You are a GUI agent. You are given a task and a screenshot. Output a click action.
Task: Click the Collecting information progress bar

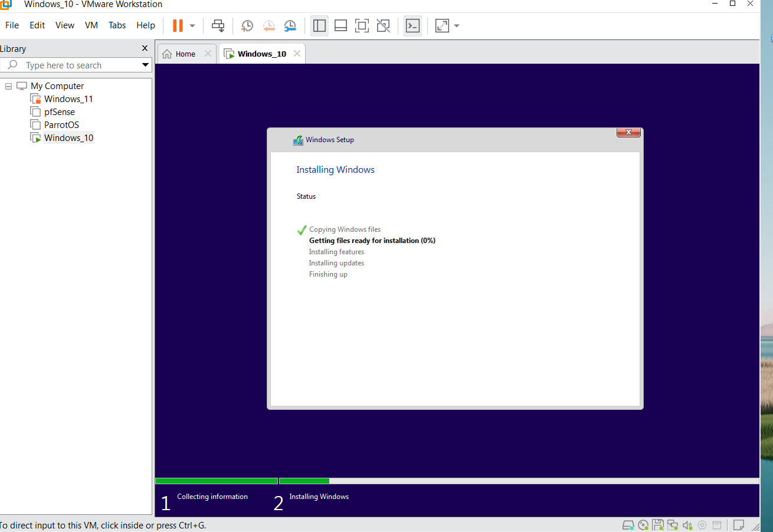point(216,481)
